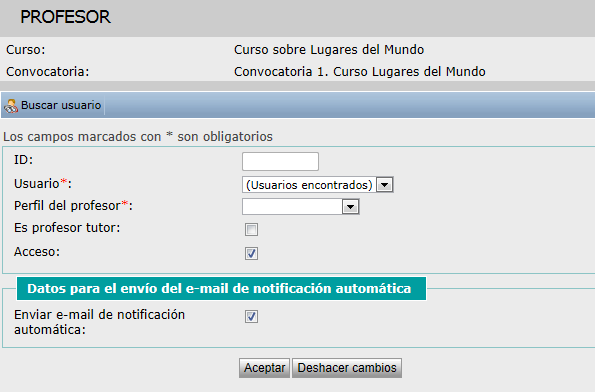The width and height of the screenshot is (595, 392).
Task: Click the Enviar e-mail de notificación label
Action: click(99, 322)
